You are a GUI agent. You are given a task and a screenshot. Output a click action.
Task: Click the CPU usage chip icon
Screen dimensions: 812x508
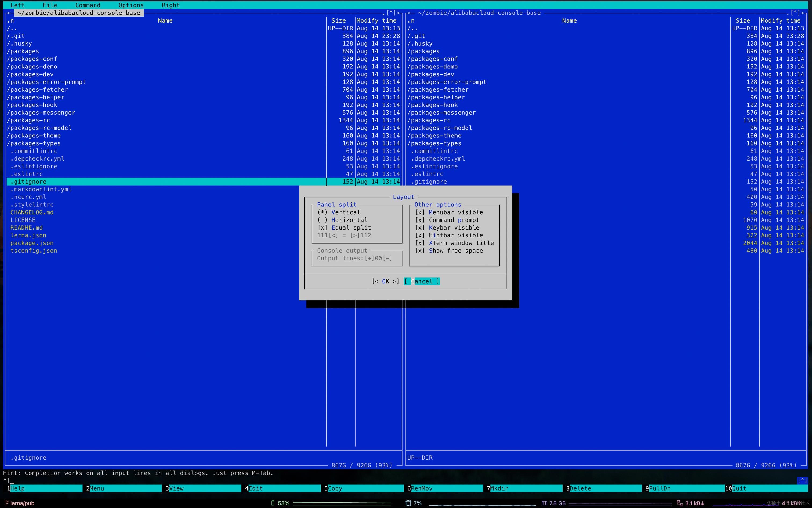pos(408,503)
